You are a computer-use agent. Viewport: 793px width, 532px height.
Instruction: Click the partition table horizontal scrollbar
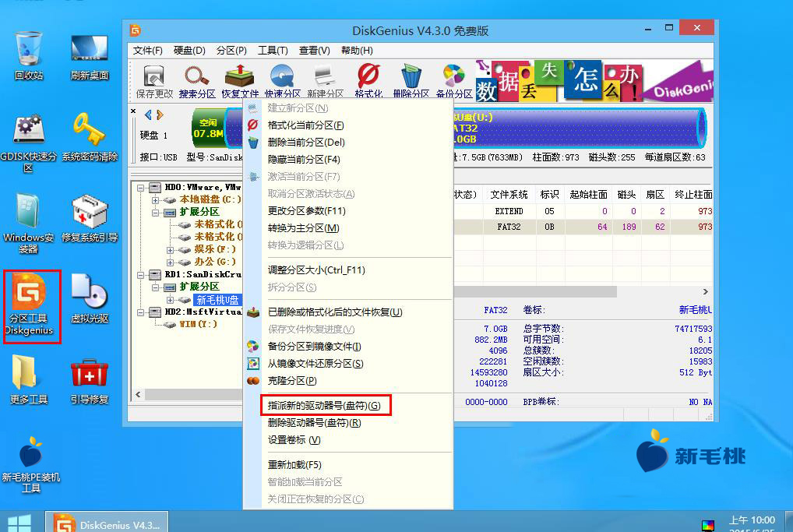click(535, 292)
